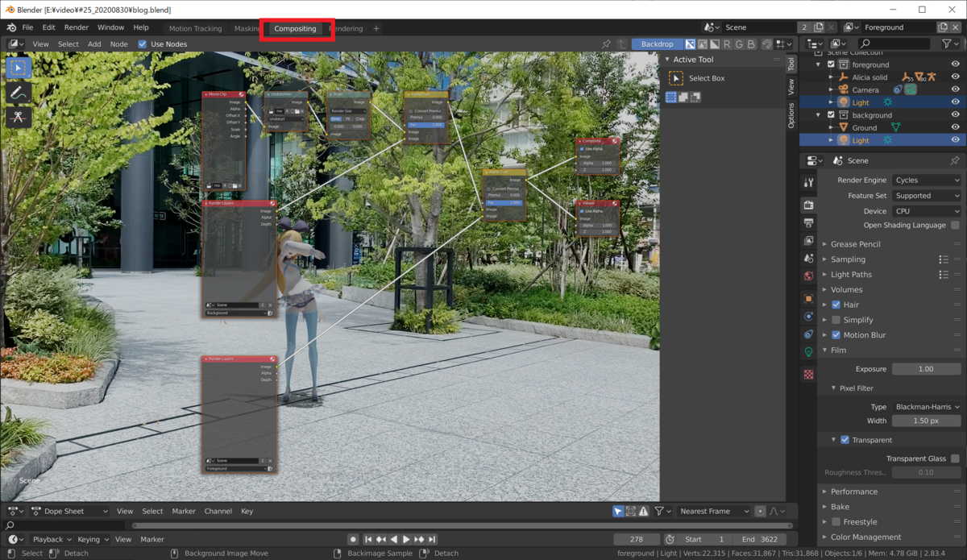The image size is (967, 560).
Task: Click the Exposure value slider
Action: pyautogui.click(x=926, y=369)
